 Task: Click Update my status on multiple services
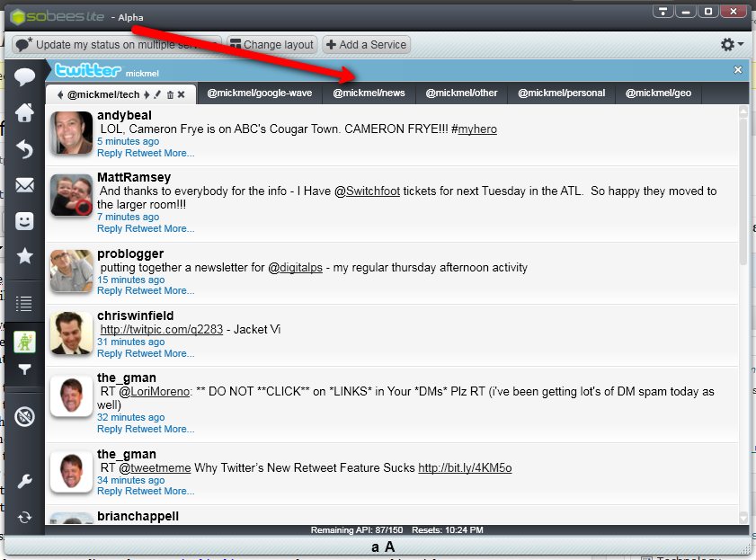pos(117,45)
